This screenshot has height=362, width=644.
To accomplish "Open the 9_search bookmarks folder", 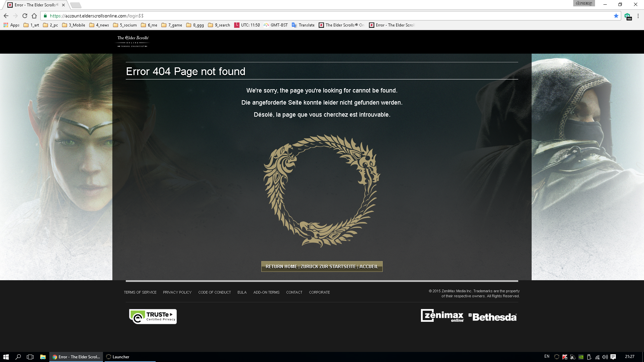I will click(219, 25).
